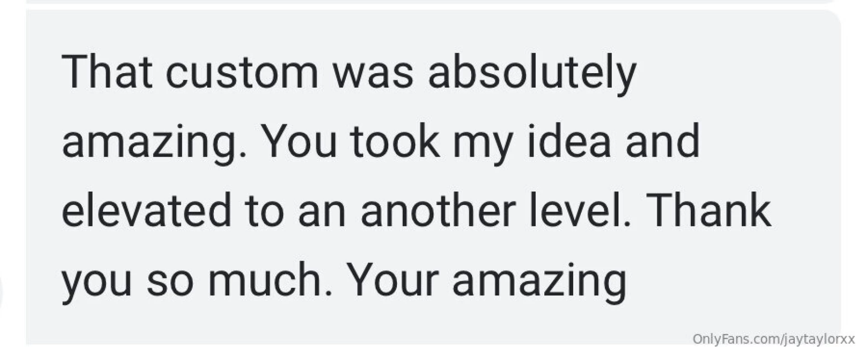The image size is (868, 360).
Task: Click the word "much." in last line
Action: pos(270,279)
